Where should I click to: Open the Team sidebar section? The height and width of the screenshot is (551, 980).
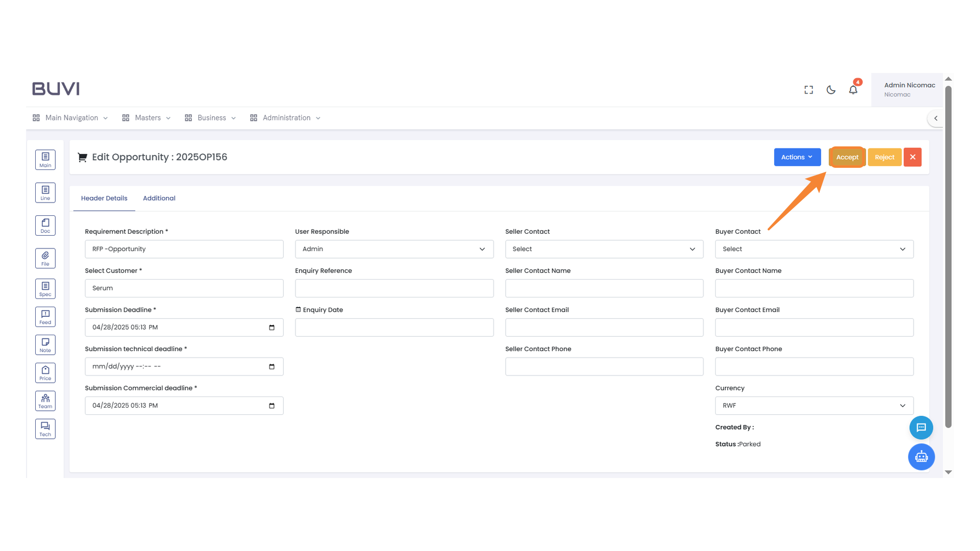pyautogui.click(x=45, y=401)
